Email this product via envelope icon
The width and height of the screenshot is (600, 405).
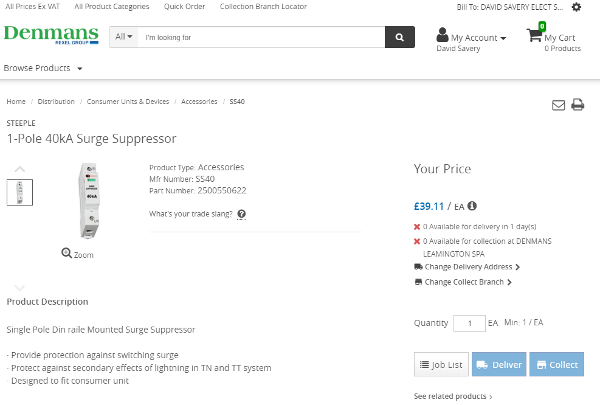(558, 105)
